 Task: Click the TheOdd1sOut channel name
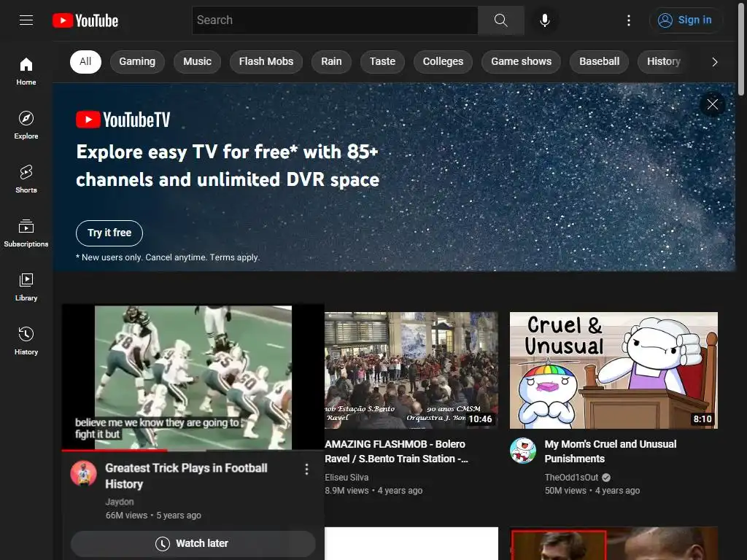click(x=571, y=477)
